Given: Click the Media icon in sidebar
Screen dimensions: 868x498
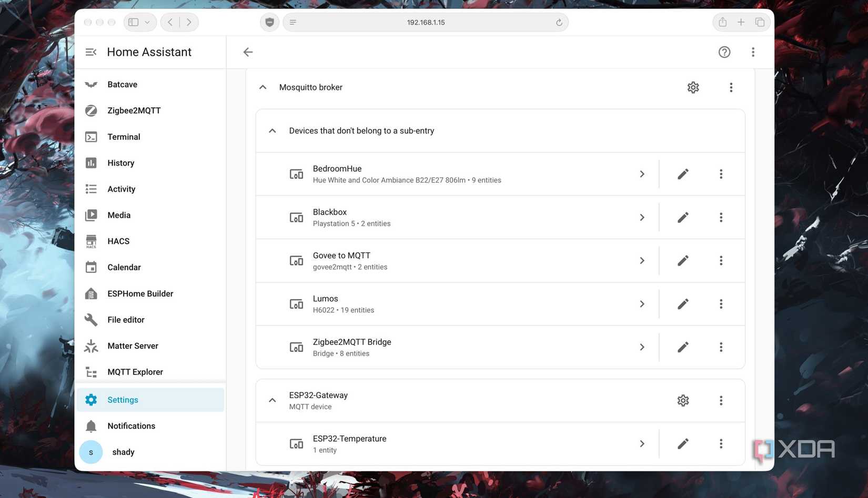Looking at the screenshot, I should click(91, 215).
